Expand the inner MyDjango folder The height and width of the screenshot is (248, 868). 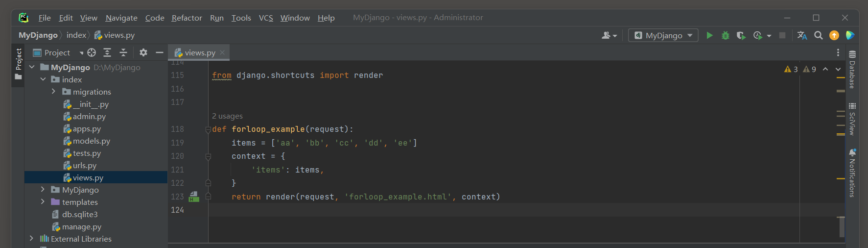(43, 190)
